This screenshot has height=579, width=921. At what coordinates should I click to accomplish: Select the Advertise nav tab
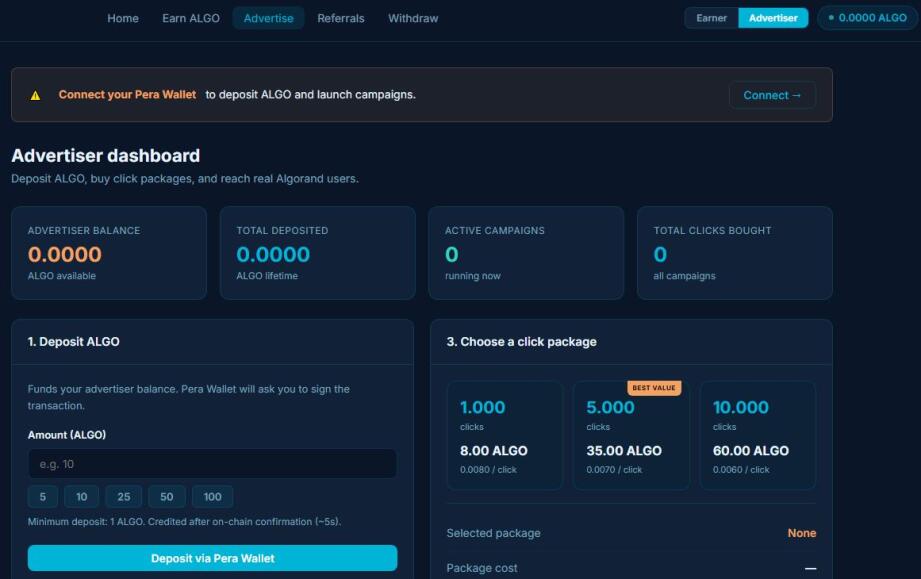pyautogui.click(x=268, y=18)
